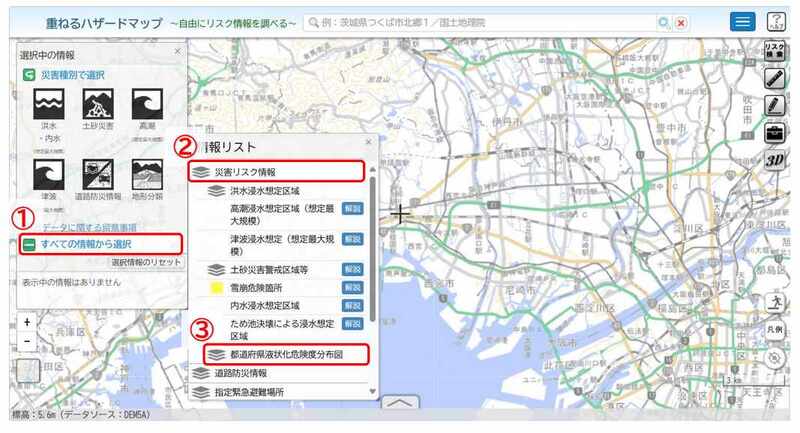
Task: Select the 道路防災情報 road disaster icon
Action: 98,174
